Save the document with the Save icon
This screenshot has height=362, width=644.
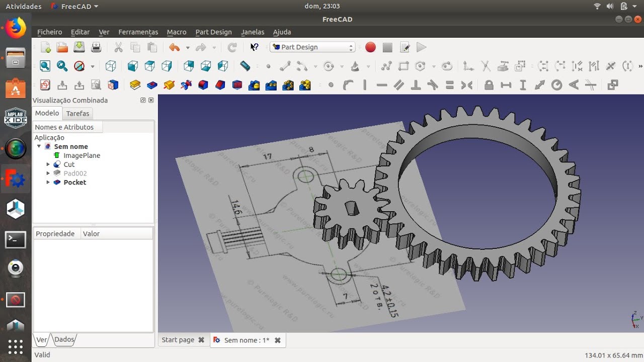(79, 47)
